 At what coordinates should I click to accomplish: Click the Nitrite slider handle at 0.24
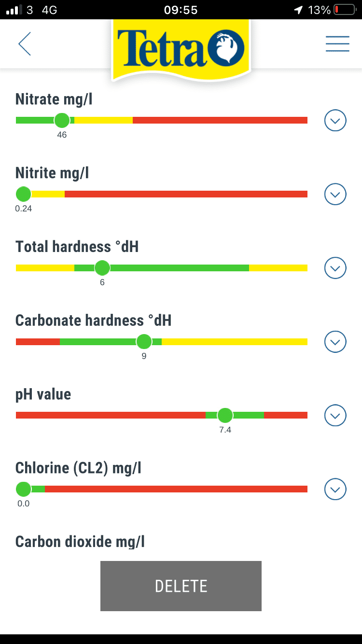23,194
